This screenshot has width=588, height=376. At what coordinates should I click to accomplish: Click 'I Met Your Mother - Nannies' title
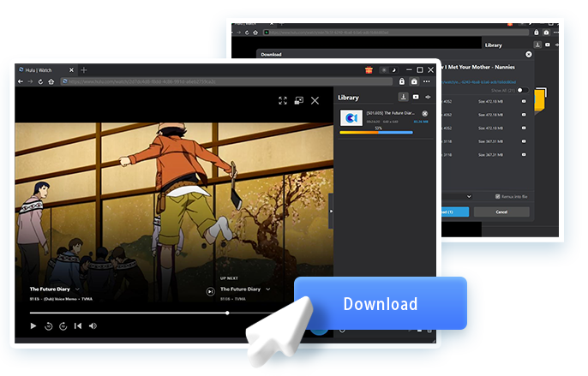pos(480,67)
